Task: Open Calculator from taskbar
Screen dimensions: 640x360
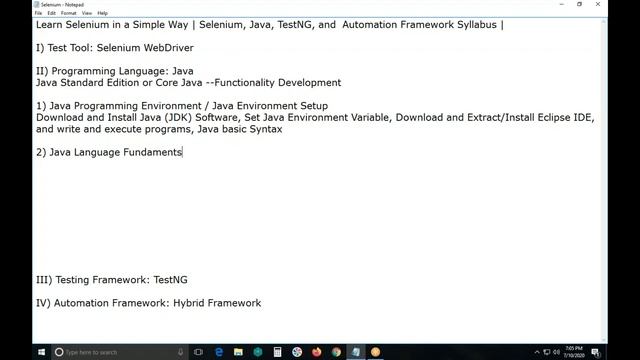Action: (x=278, y=352)
